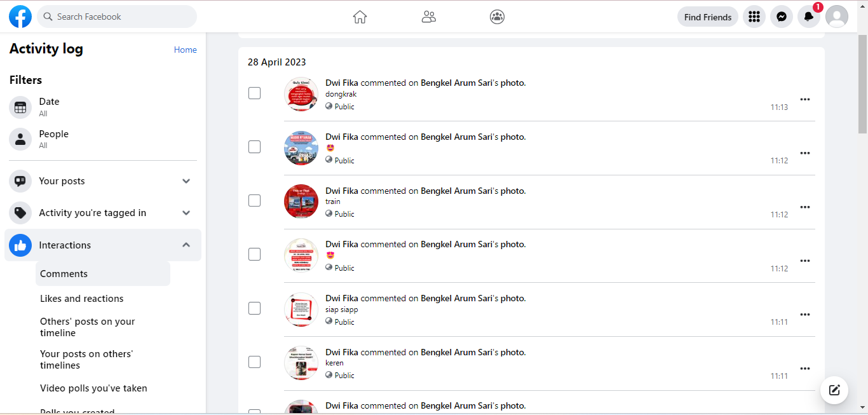Click into the Search Facebook field

(121, 17)
